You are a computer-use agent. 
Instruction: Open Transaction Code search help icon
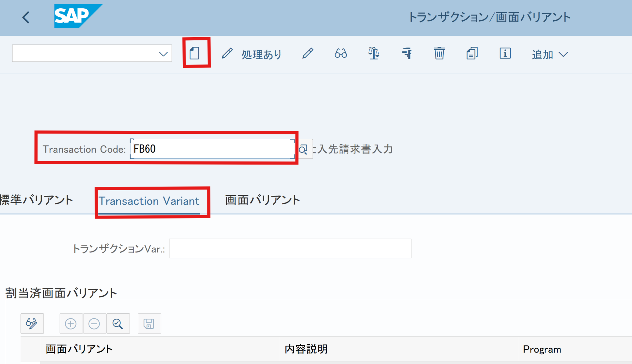(303, 149)
